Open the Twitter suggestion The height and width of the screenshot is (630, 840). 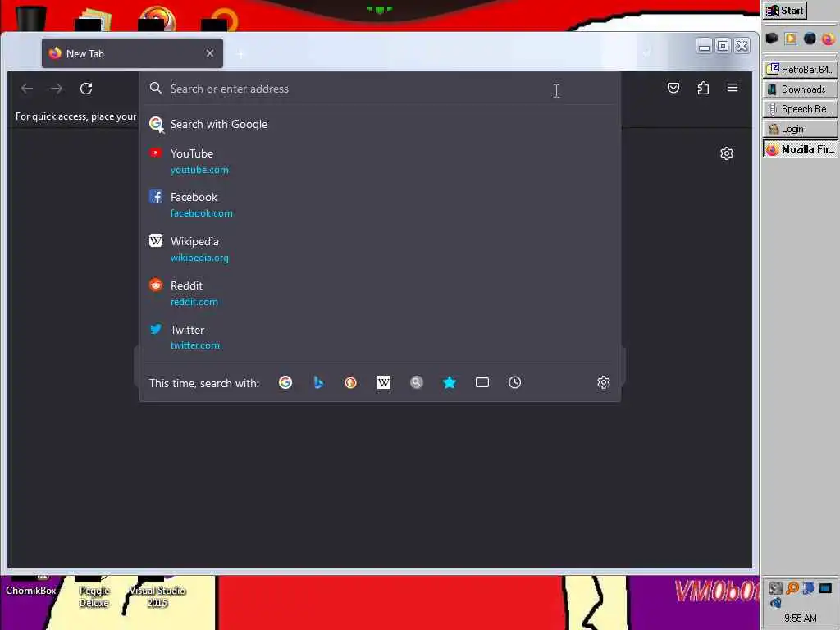(380, 337)
